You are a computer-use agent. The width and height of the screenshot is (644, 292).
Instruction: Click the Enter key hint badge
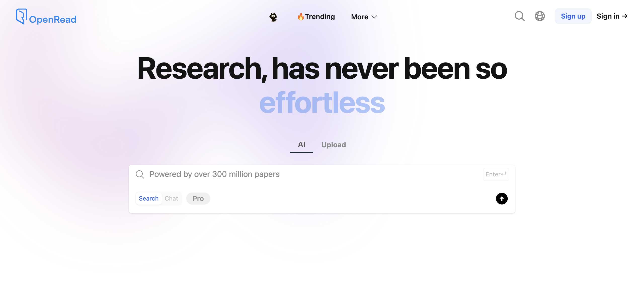496,174
